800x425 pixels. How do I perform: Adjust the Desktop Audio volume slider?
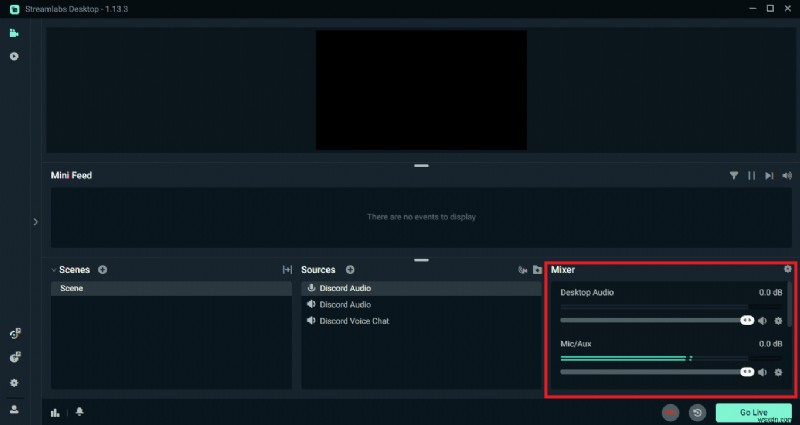click(x=657, y=320)
